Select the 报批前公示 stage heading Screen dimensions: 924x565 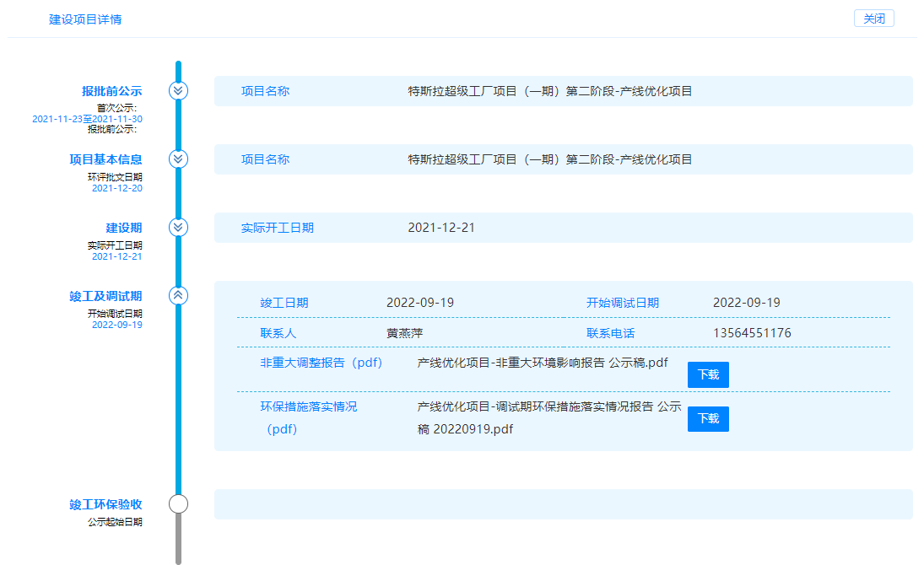[x=112, y=91]
